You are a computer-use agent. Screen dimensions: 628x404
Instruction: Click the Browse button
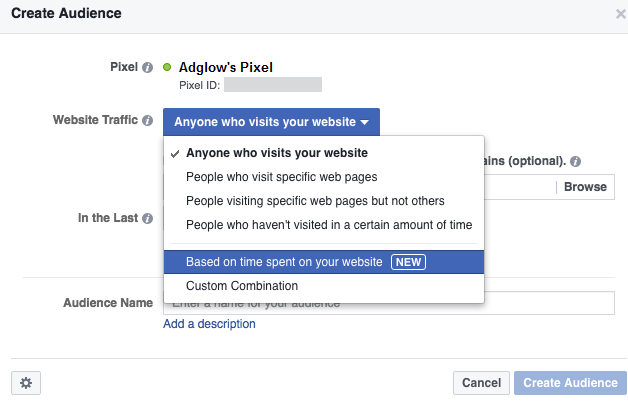(x=585, y=187)
